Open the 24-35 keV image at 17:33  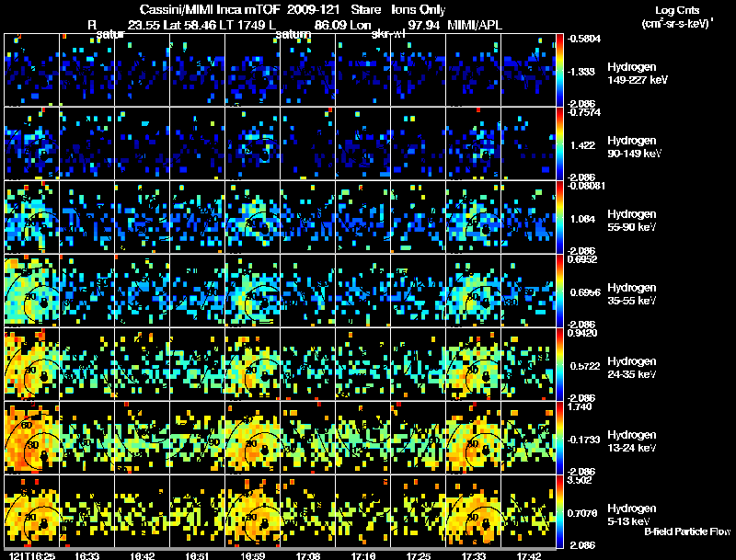coord(473,364)
